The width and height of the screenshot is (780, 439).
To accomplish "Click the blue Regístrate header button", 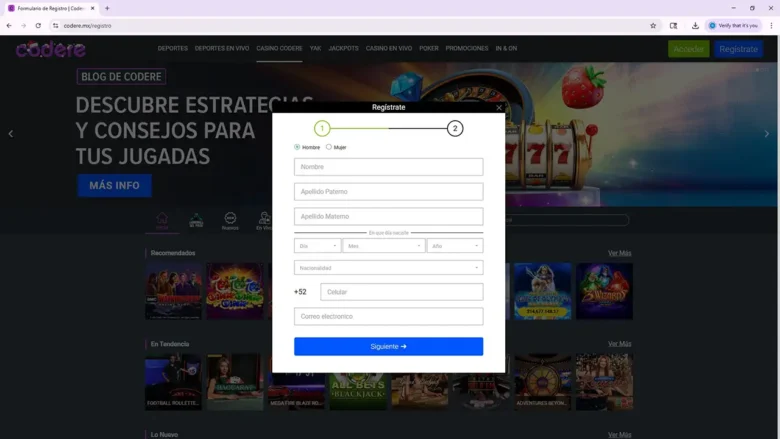I will [738, 49].
